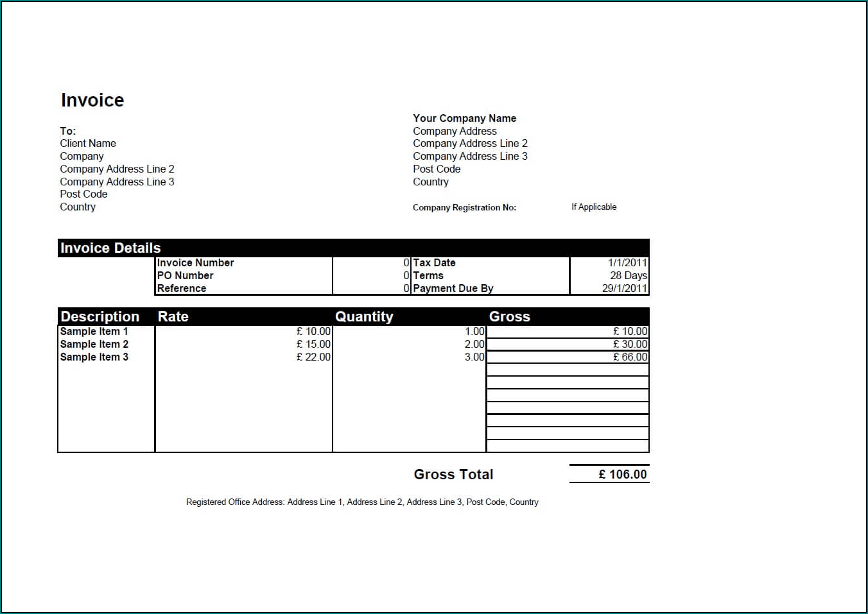The height and width of the screenshot is (614, 868).
Task: Select the If Applicable field
Action: [593, 207]
